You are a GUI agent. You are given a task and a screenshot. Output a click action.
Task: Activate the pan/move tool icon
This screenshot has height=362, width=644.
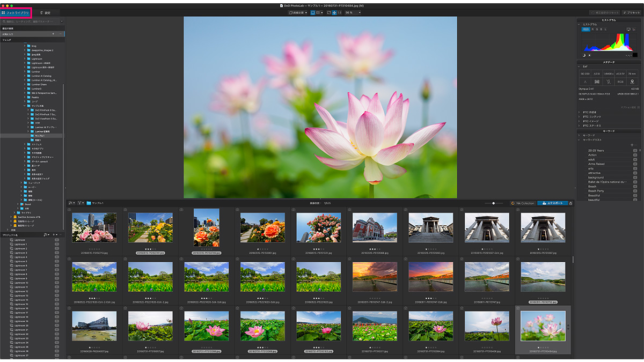334,12
